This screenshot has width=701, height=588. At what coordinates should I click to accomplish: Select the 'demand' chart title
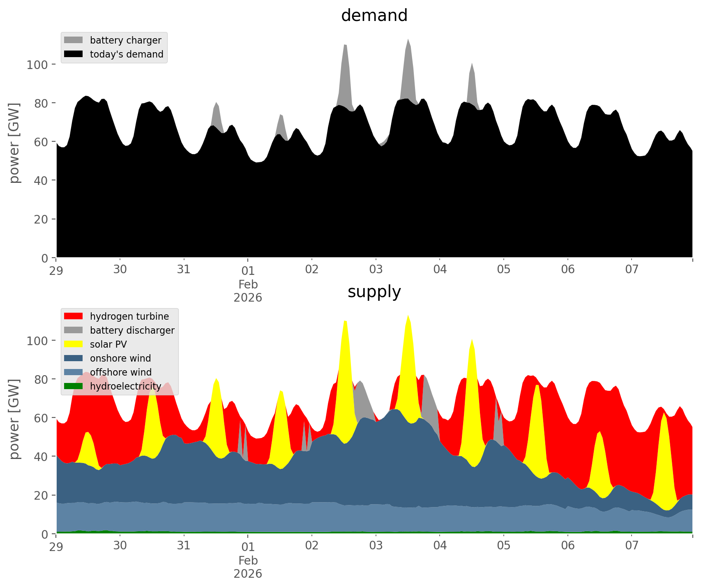[374, 16]
